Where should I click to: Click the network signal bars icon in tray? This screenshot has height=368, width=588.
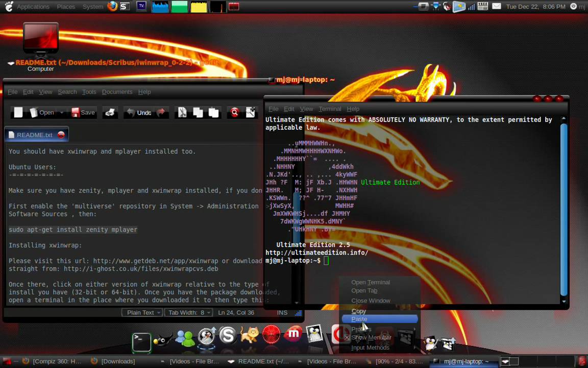(x=472, y=6)
